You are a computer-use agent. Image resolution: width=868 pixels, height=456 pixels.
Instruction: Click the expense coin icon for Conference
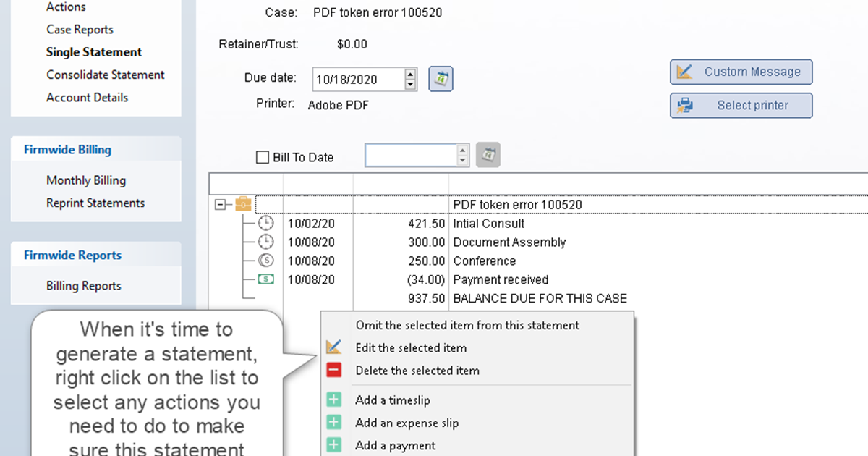266,261
